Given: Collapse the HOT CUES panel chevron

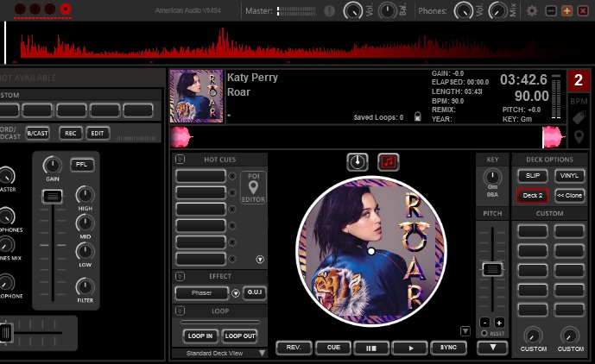Looking at the screenshot, I should [x=180, y=160].
